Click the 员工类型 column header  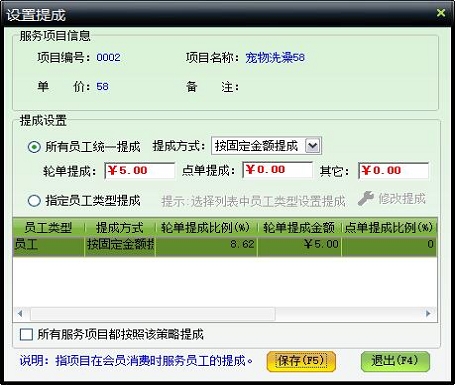[x=49, y=228]
